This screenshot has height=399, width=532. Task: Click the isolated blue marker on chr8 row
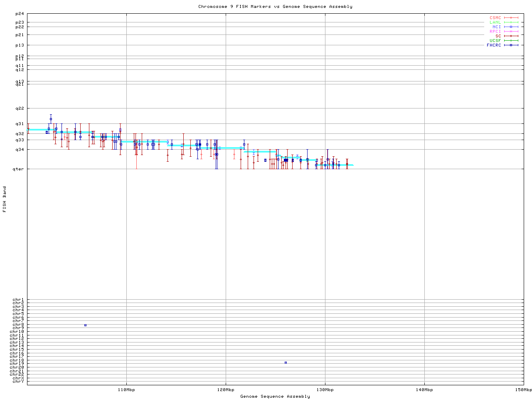pyautogui.click(x=85, y=325)
